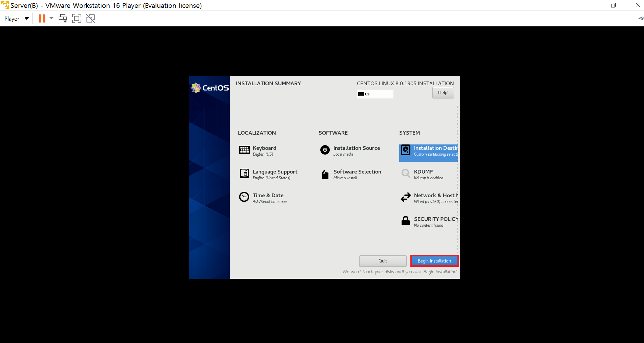Click the Quit button

(383, 261)
